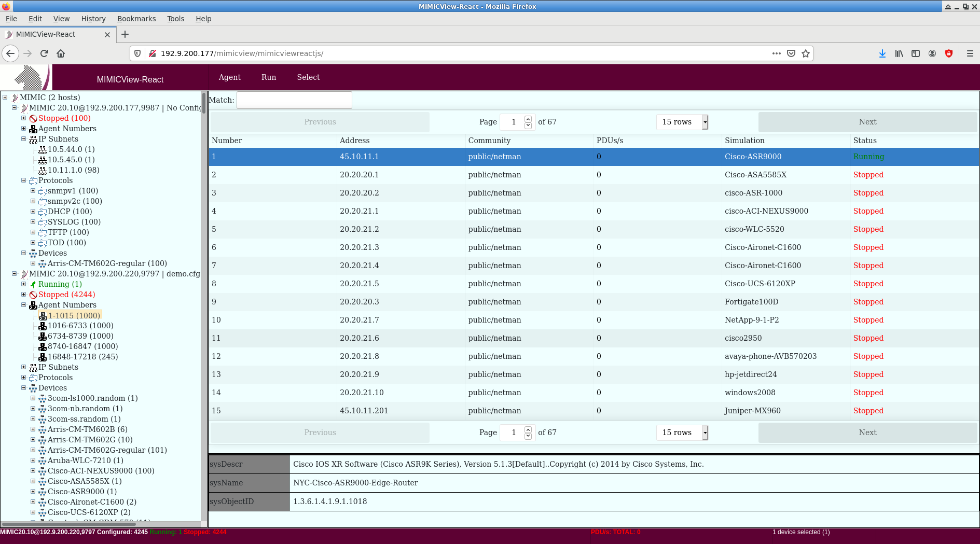980x544 pixels.
Task: Click the Stopped (4244) red icon
Action: [x=33, y=295]
